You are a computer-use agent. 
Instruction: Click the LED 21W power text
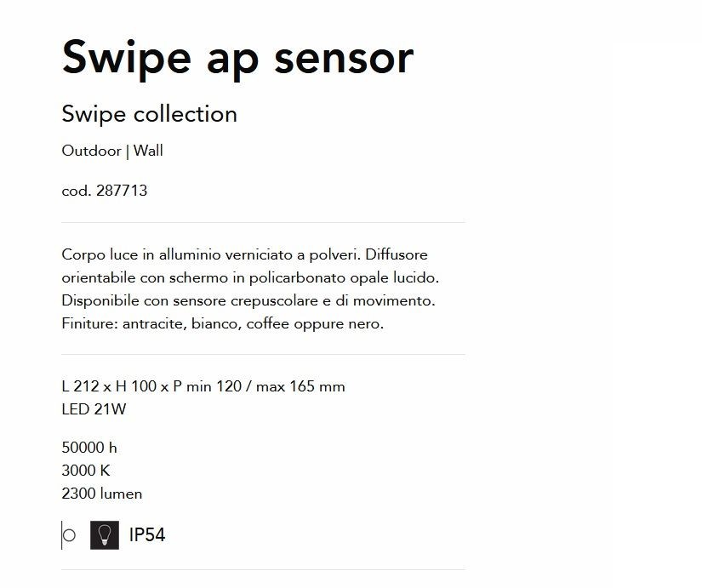point(94,409)
